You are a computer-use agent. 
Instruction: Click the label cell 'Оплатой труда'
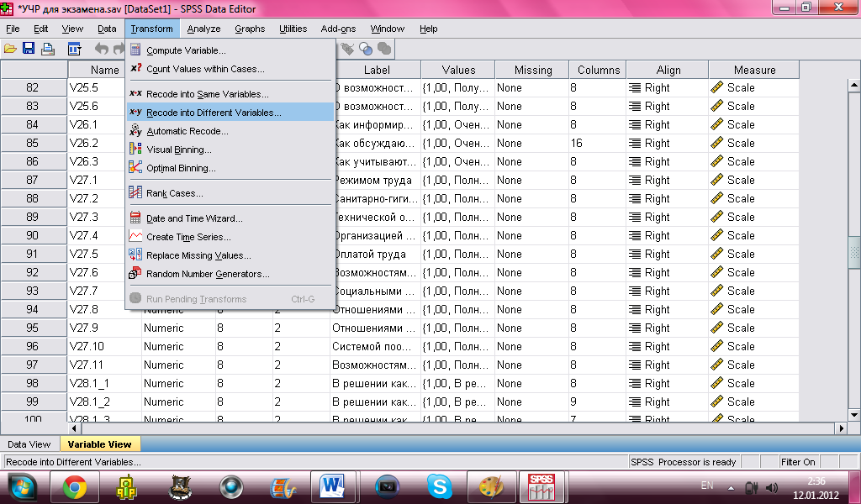pos(378,254)
